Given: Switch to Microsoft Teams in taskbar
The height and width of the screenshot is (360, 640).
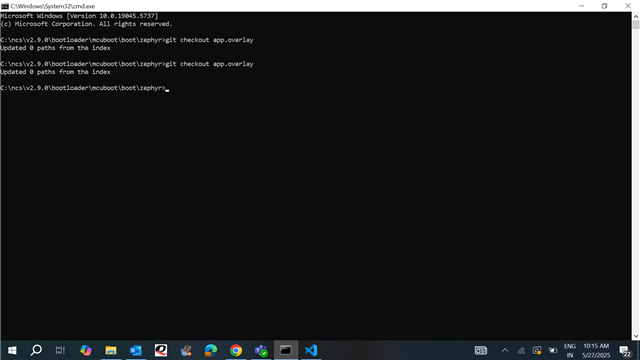Looking at the screenshot, I should [261, 350].
